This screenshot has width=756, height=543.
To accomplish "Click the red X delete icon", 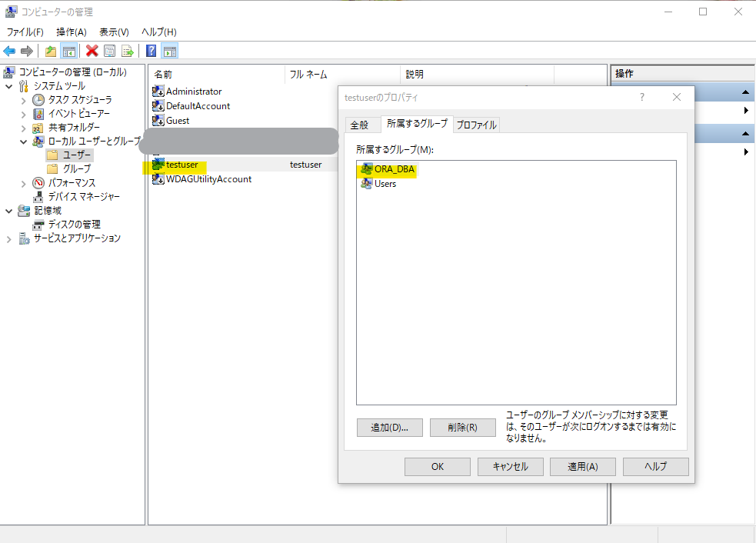I will click(x=92, y=51).
